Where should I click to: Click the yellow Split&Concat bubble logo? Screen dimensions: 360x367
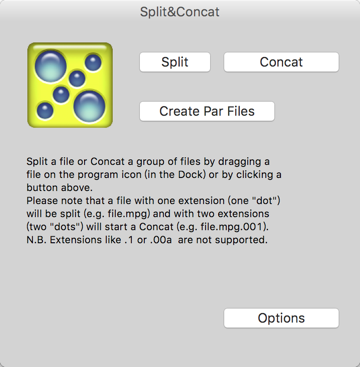tap(70, 85)
